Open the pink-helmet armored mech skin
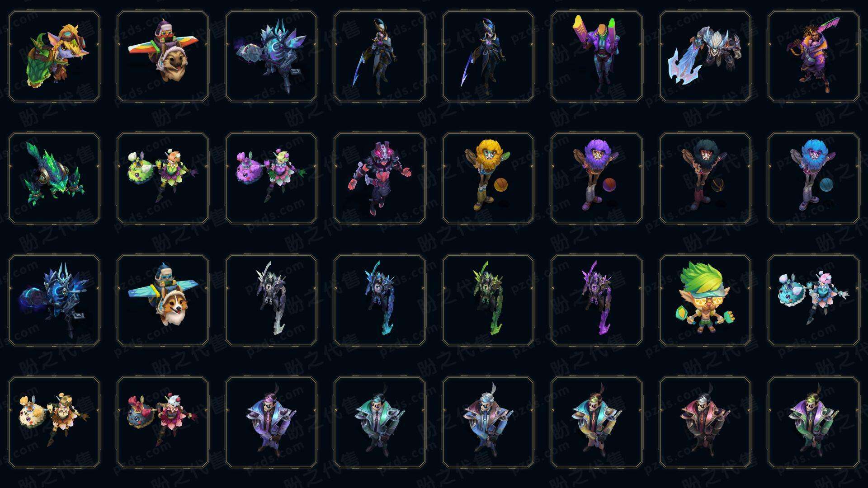The image size is (868, 488). (380, 178)
